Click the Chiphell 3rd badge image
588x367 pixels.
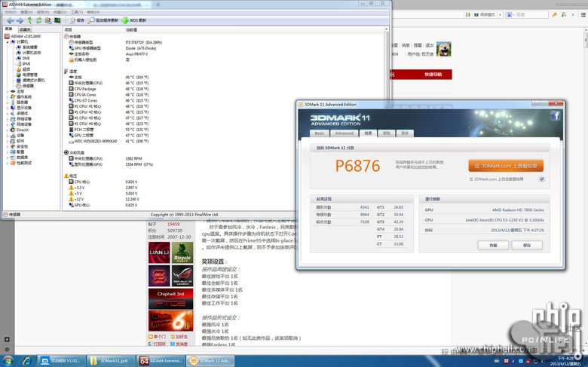[170, 298]
